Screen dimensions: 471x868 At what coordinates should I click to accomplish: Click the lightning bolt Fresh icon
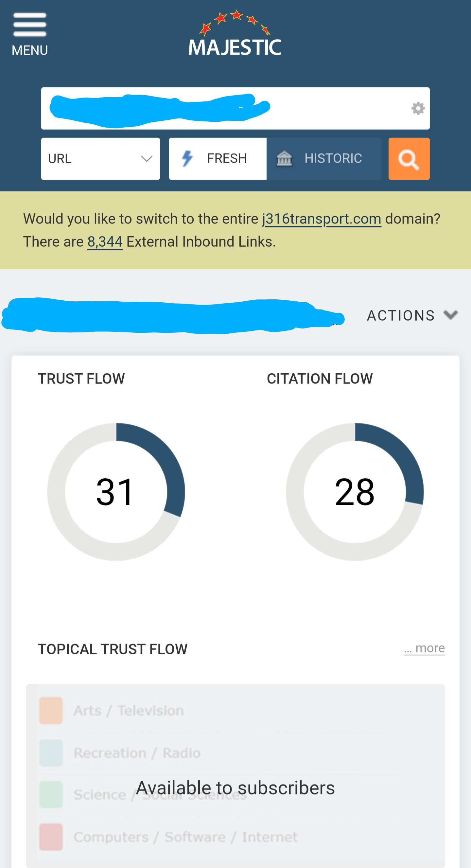(x=187, y=159)
